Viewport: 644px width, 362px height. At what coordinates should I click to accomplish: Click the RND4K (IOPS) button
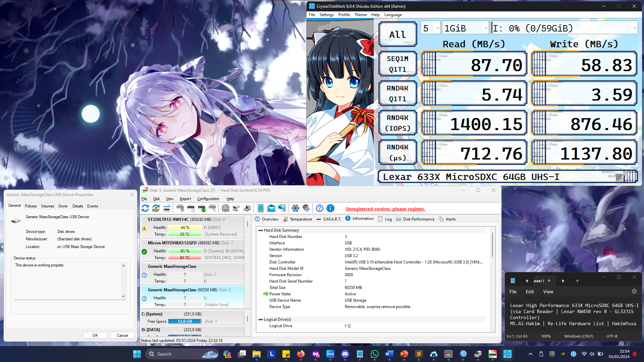click(x=397, y=123)
